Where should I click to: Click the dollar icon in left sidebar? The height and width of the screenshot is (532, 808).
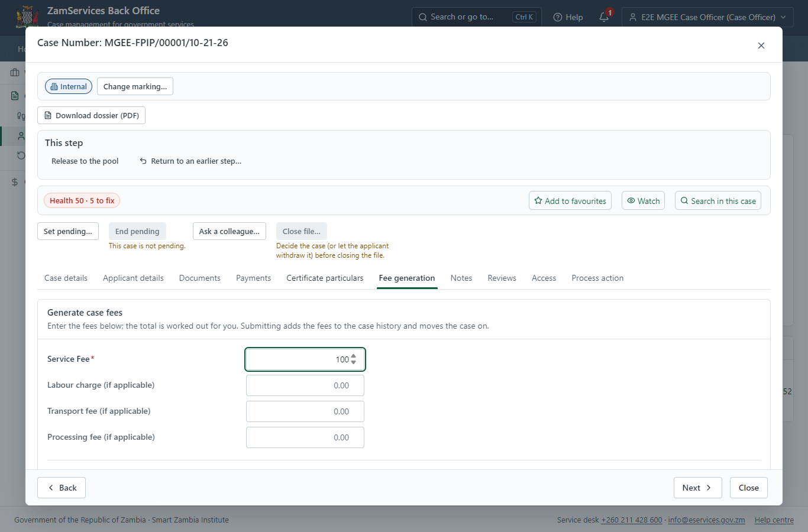click(15, 182)
